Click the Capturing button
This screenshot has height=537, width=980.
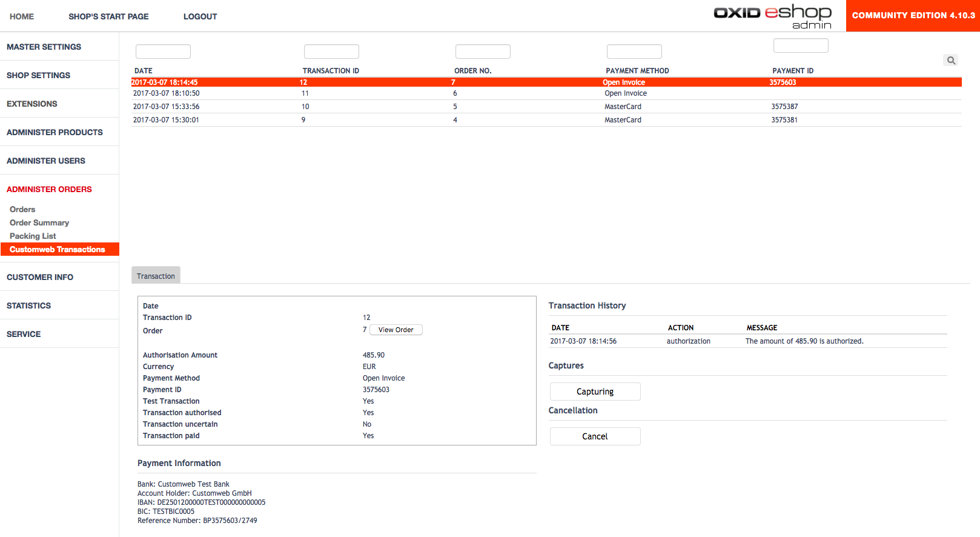[595, 392]
